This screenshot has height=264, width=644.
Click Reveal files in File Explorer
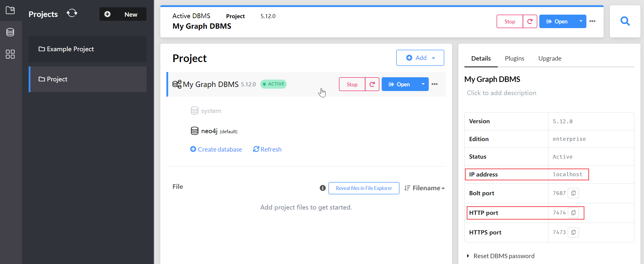point(364,188)
